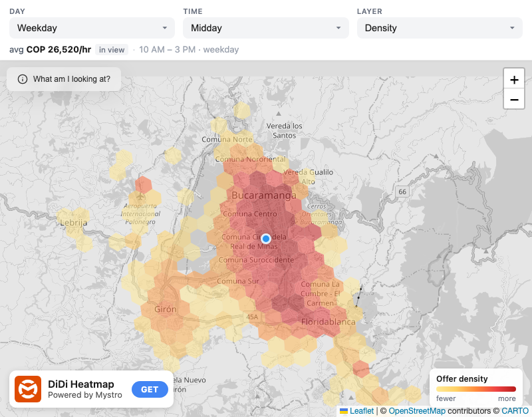Open the CARTO attribution link
Image resolution: width=532 pixels, height=417 pixels.
515,411
